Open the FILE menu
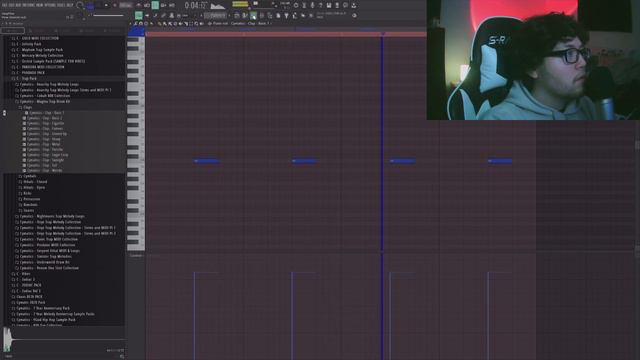The height and width of the screenshot is (360, 640). pos(4,5)
